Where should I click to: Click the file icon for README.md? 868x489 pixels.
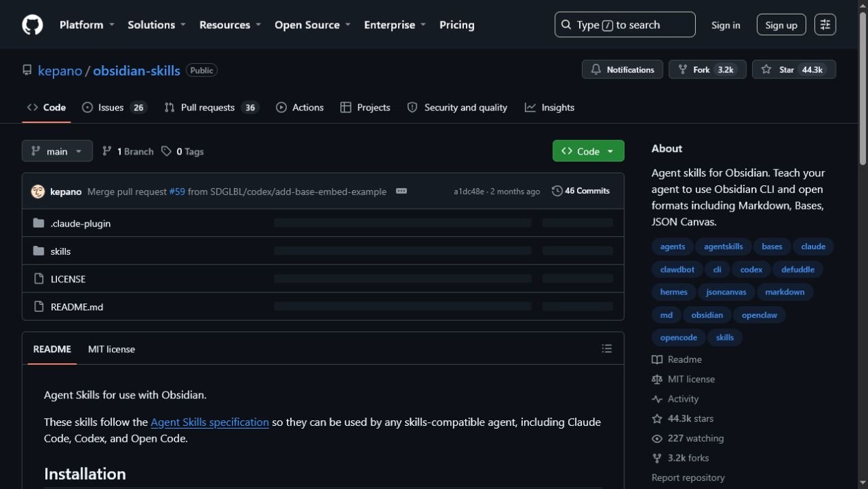[38, 306]
